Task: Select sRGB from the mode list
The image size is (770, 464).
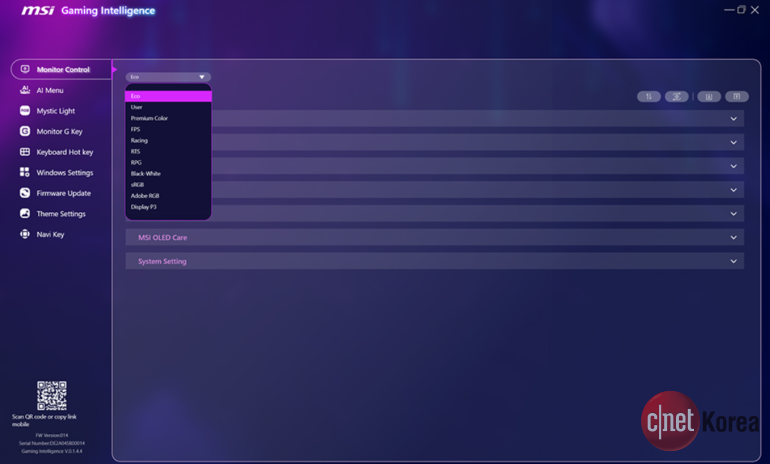Action: pyautogui.click(x=137, y=185)
